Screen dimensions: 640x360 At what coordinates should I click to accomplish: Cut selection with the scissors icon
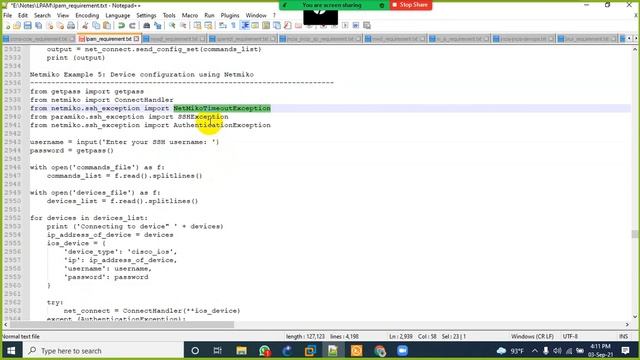coord(85,26)
